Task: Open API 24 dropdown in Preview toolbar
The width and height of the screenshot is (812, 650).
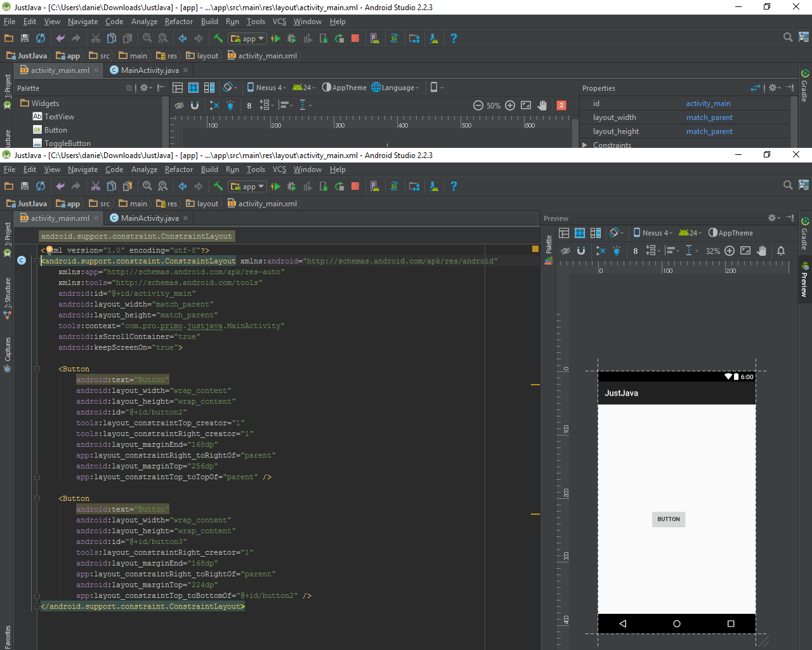Action: click(x=690, y=233)
